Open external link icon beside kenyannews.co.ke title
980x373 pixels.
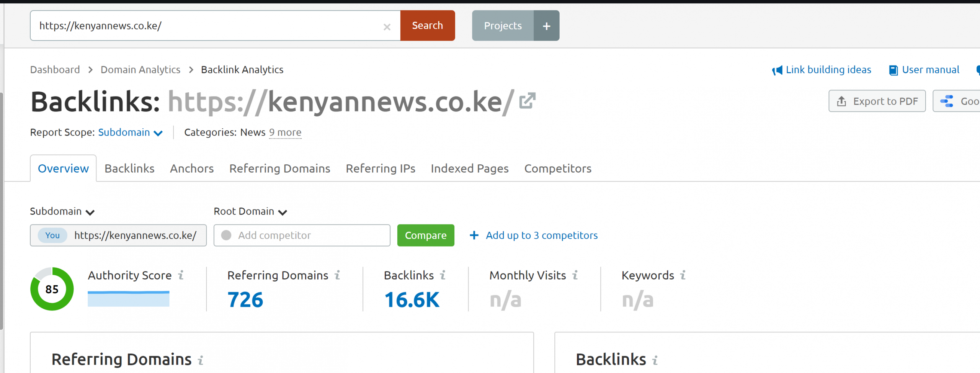[527, 101]
